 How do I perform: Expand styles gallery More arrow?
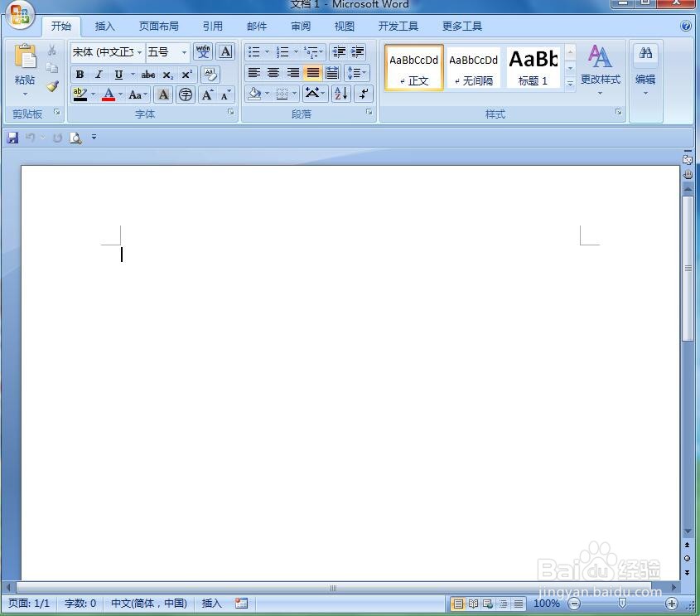(x=570, y=84)
